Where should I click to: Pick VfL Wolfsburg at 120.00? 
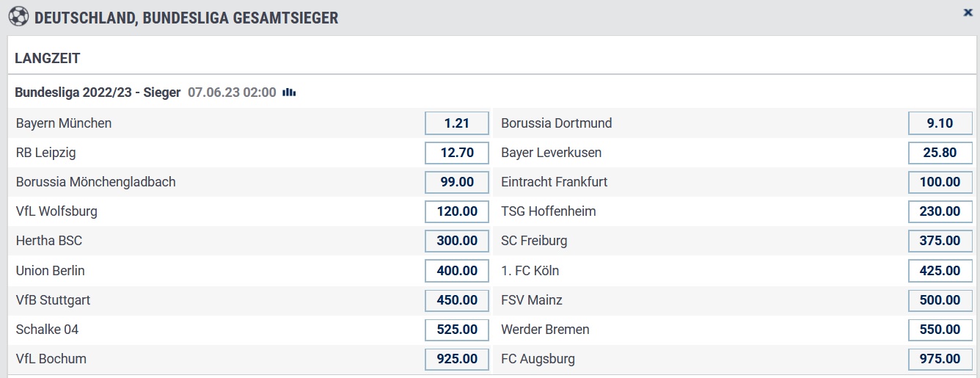click(457, 211)
